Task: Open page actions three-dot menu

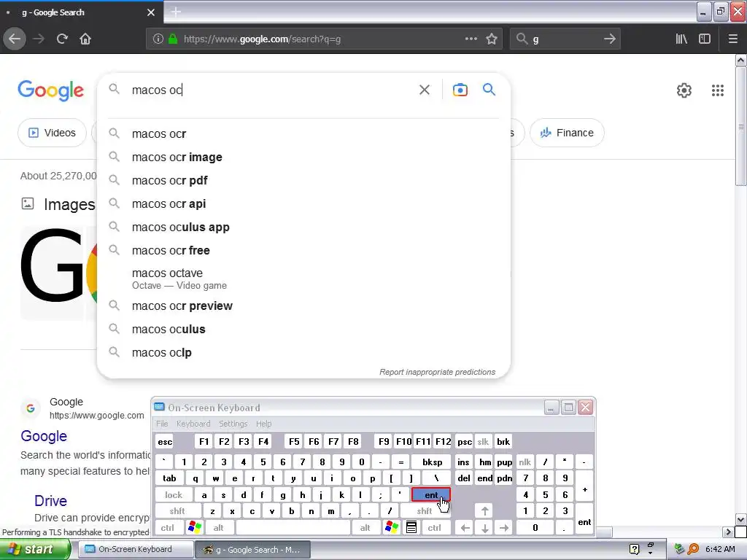Action: (x=471, y=39)
